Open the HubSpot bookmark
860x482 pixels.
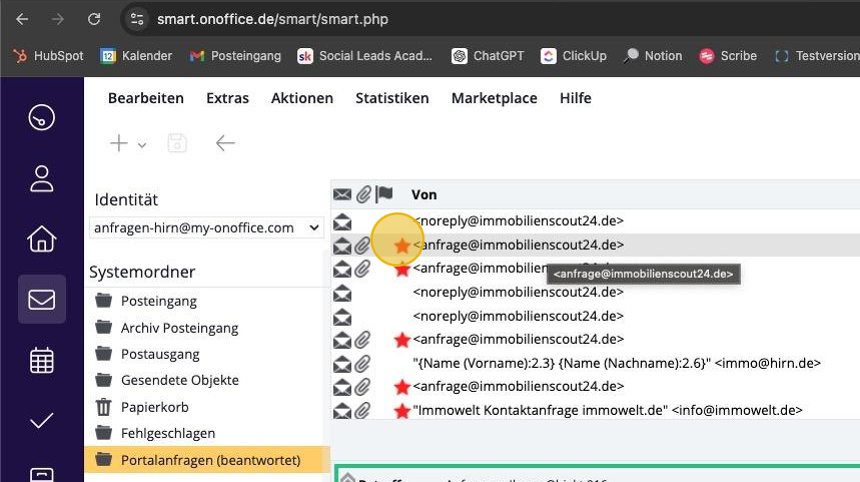pyautogui.click(x=48, y=56)
